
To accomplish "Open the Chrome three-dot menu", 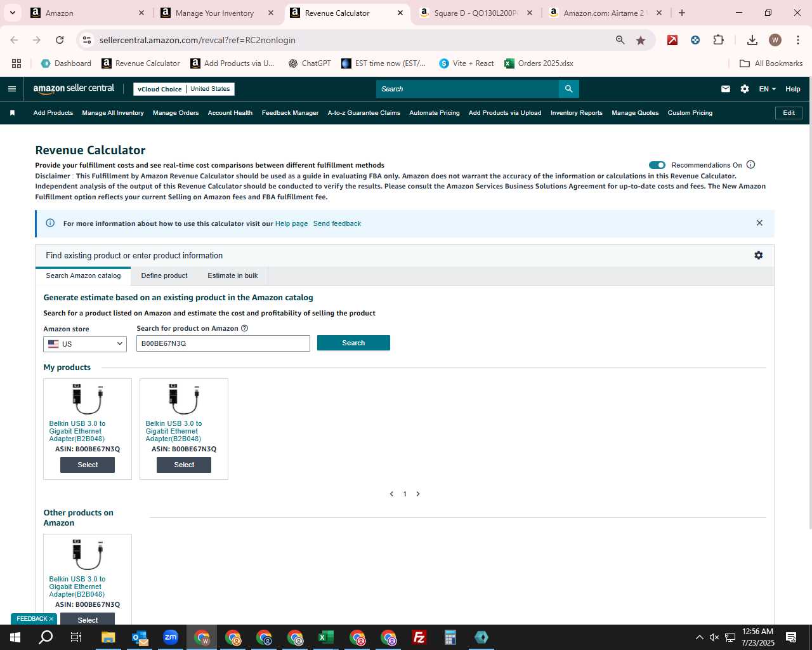I will pos(797,40).
